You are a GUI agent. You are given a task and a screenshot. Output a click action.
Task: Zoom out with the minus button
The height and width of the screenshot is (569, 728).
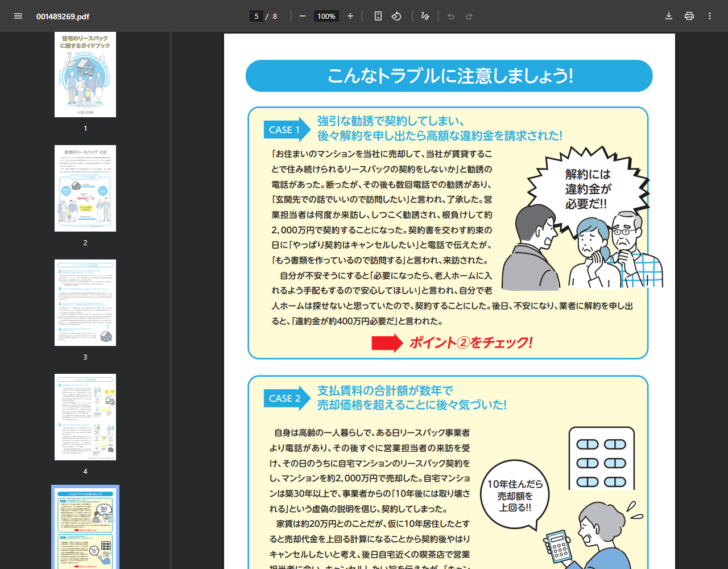302,16
